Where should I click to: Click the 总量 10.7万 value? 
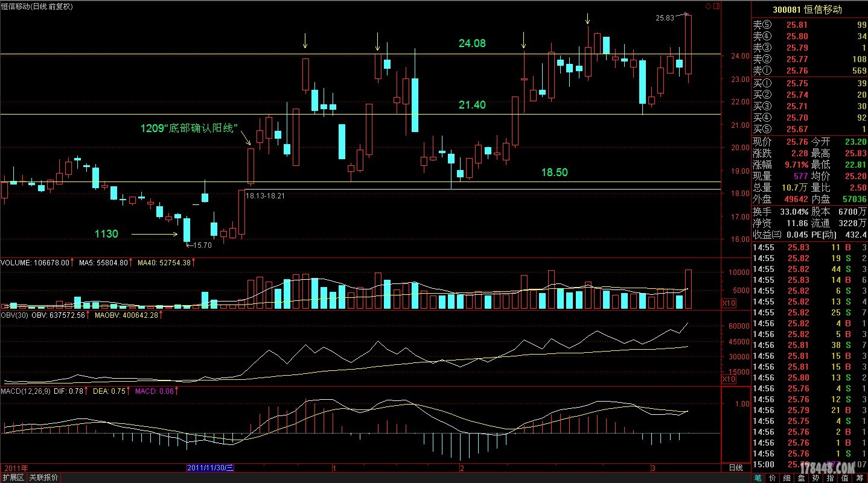click(x=794, y=188)
